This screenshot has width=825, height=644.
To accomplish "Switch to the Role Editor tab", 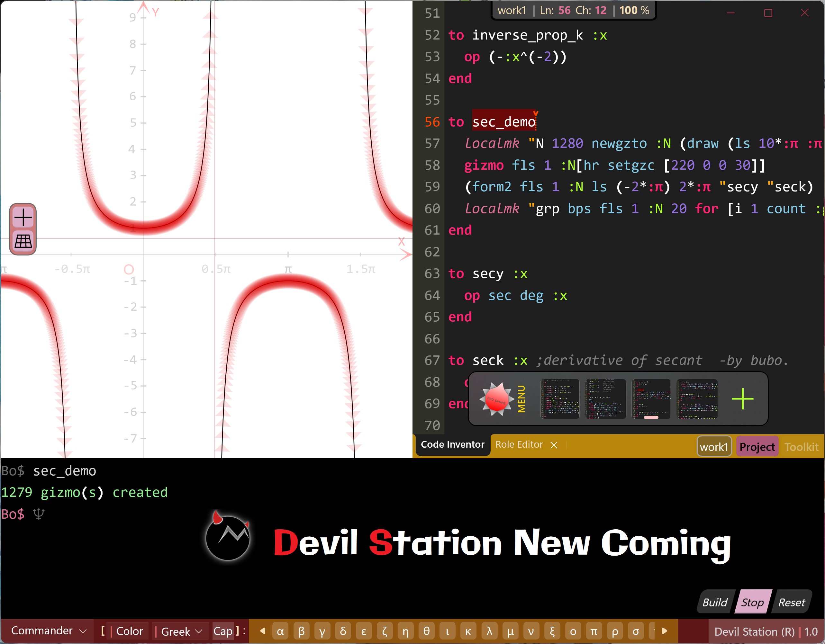I will click(x=519, y=444).
